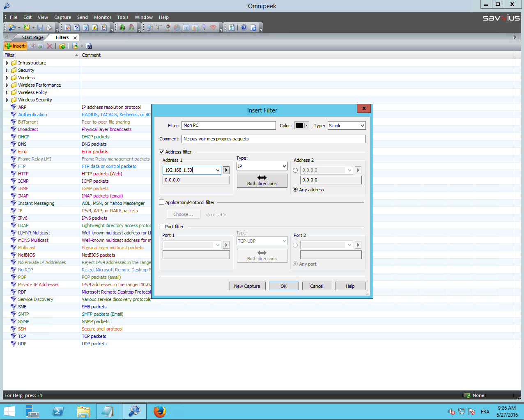
Task: Click the sigma summary toolbar icon
Action: pos(186,28)
